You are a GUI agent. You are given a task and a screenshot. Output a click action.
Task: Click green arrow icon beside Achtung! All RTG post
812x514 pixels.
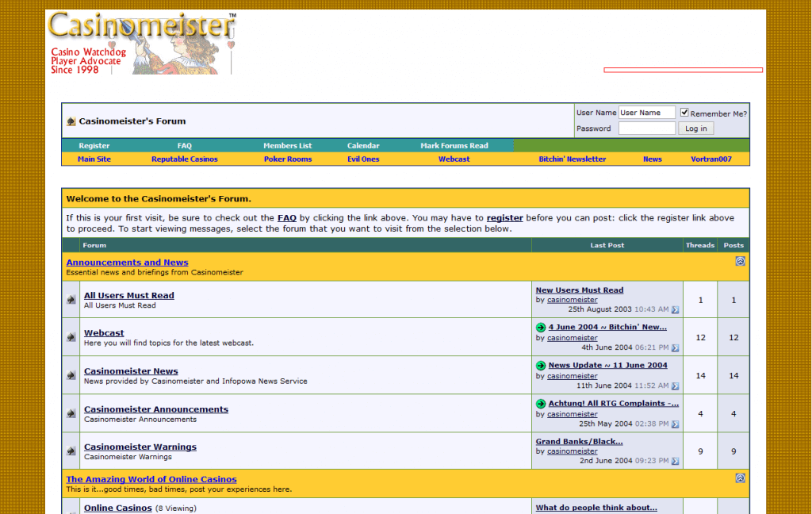[541, 404]
